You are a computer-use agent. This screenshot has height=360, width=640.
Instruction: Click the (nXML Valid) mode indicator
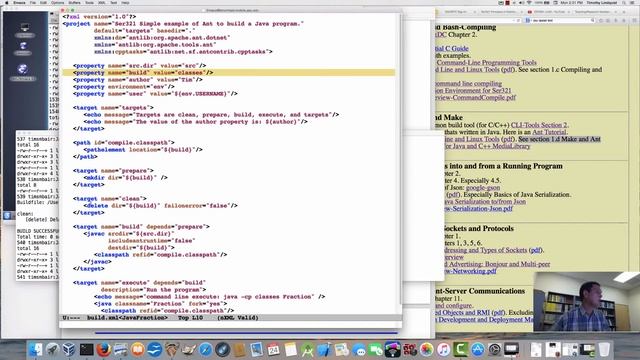pyautogui.click(x=238, y=318)
